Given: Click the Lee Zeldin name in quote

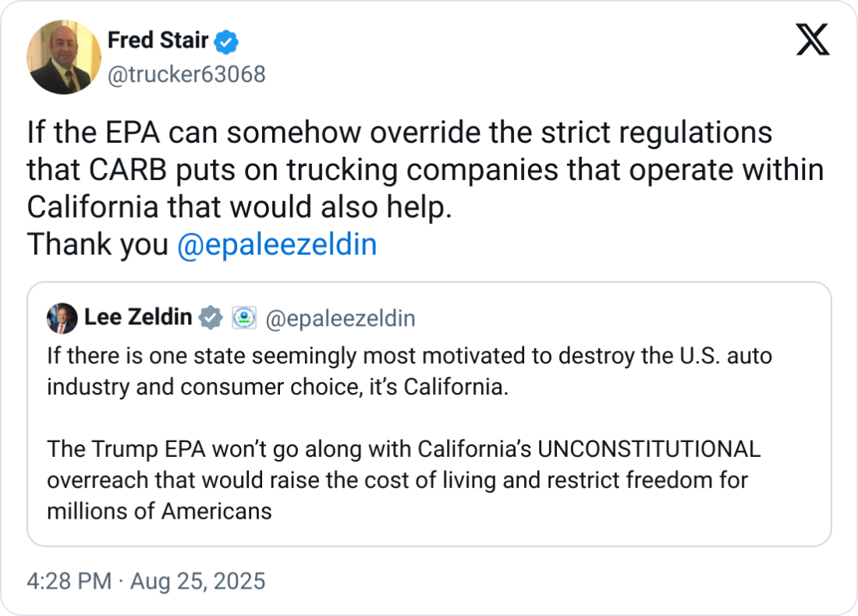Looking at the screenshot, I should pyautogui.click(x=138, y=318).
